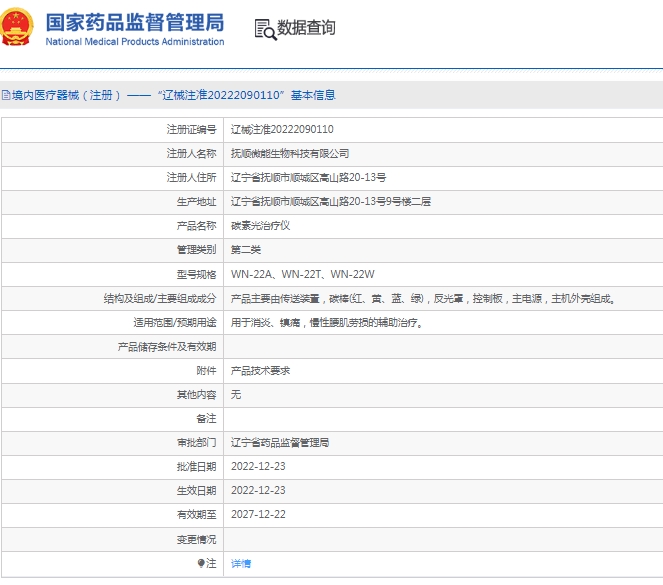The image size is (663, 585).
Task: Click the 有效期至 label
Action: click(196, 515)
